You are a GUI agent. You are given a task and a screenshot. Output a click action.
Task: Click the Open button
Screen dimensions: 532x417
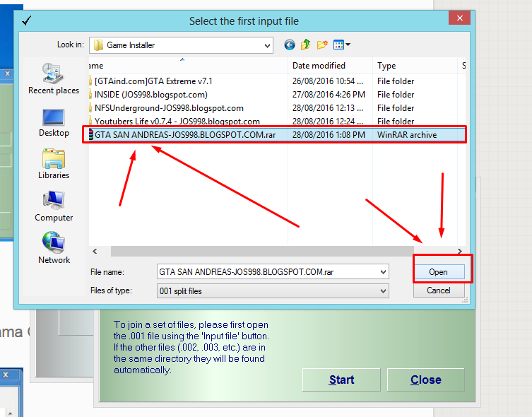pos(438,272)
